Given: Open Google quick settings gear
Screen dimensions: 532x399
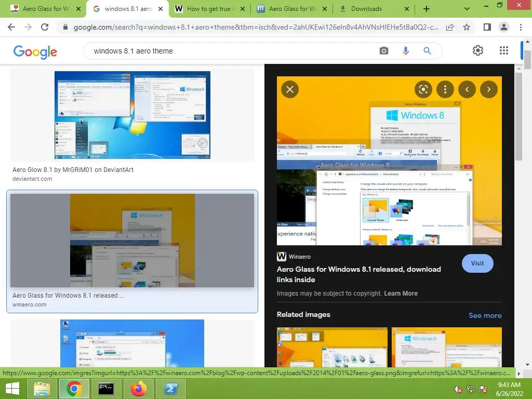Looking at the screenshot, I should coord(478,50).
